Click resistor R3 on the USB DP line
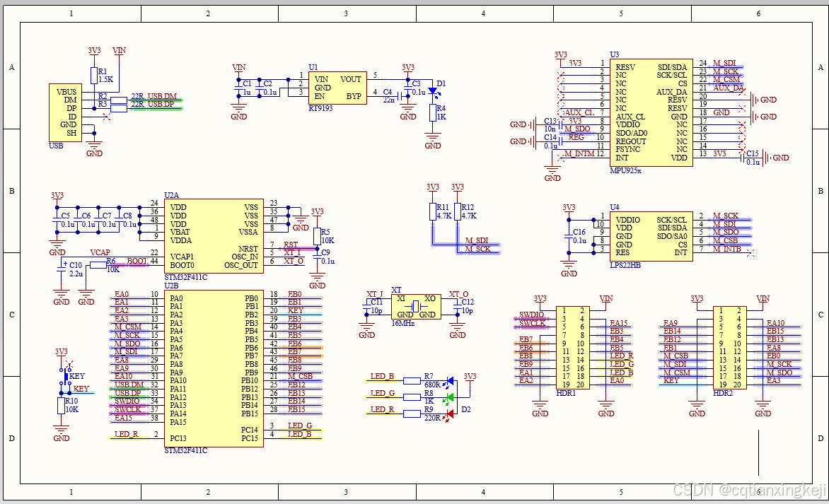The width and height of the screenshot is (829, 504). [x=118, y=108]
